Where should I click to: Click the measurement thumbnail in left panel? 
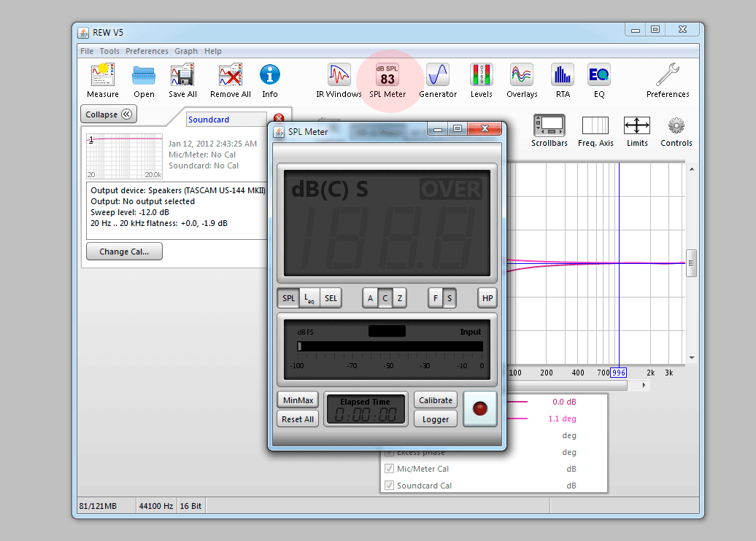tap(124, 157)
